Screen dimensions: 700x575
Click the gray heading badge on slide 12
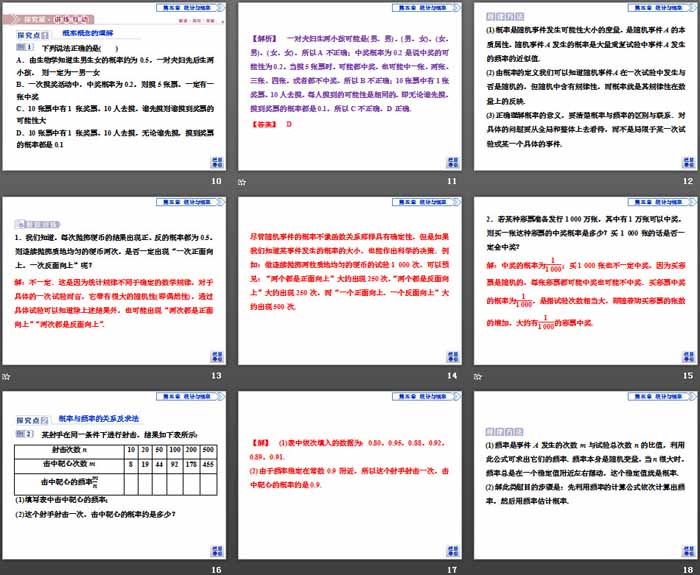[504, 17]
